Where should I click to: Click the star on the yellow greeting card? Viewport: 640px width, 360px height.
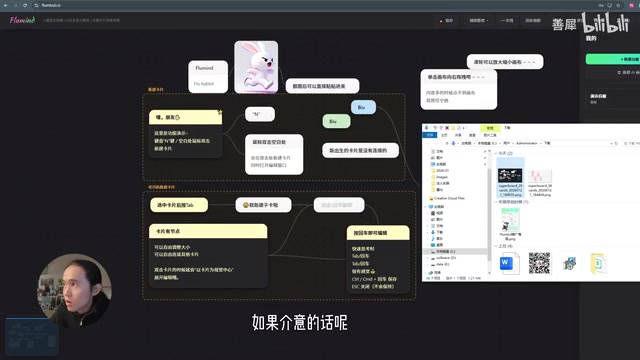220,112
